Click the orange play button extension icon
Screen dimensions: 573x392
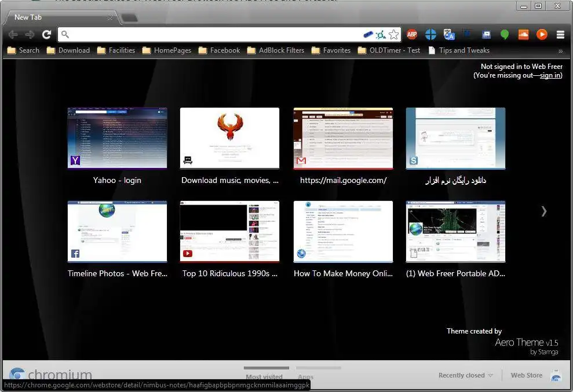pos(542,34)
